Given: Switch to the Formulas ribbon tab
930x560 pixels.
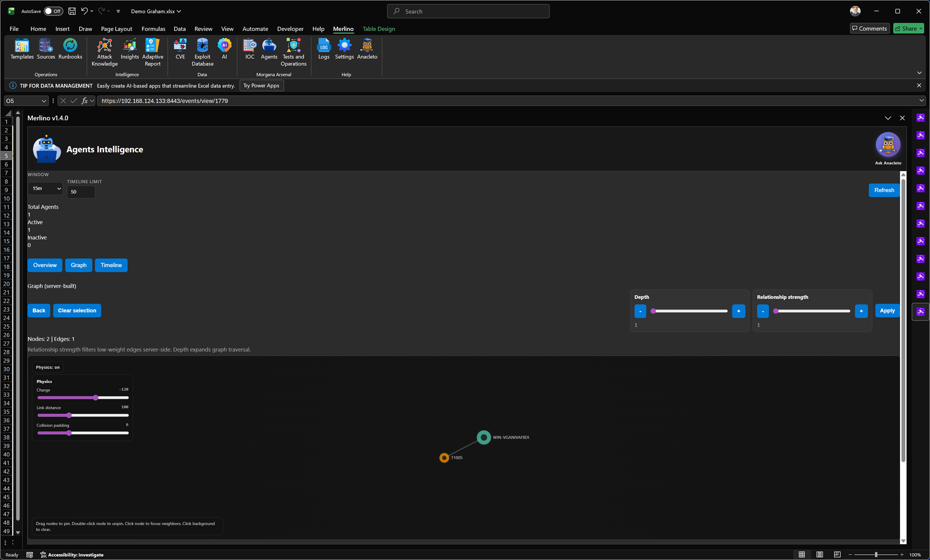Looking at the screenshot, I should 153,29.
